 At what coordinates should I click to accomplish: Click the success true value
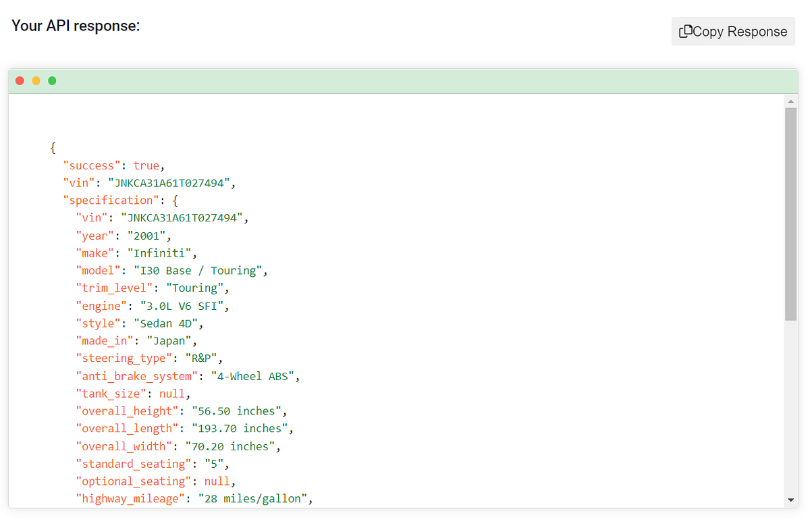[146, 165]
